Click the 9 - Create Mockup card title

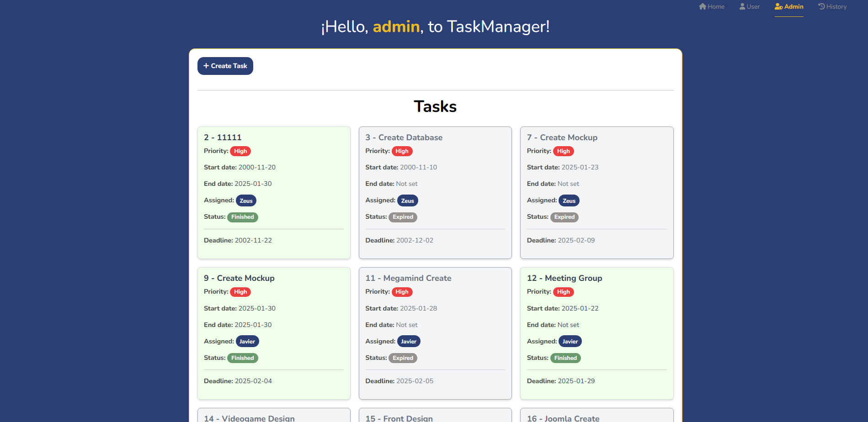point(239,278)
